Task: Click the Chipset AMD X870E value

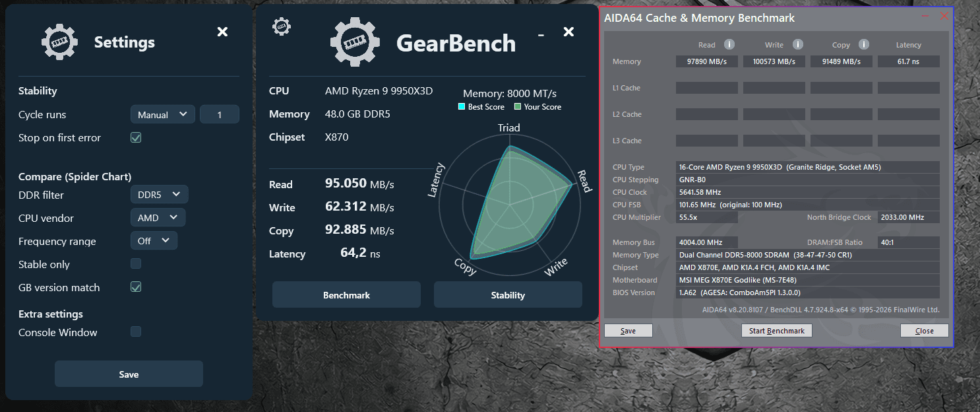Action: 808,267
